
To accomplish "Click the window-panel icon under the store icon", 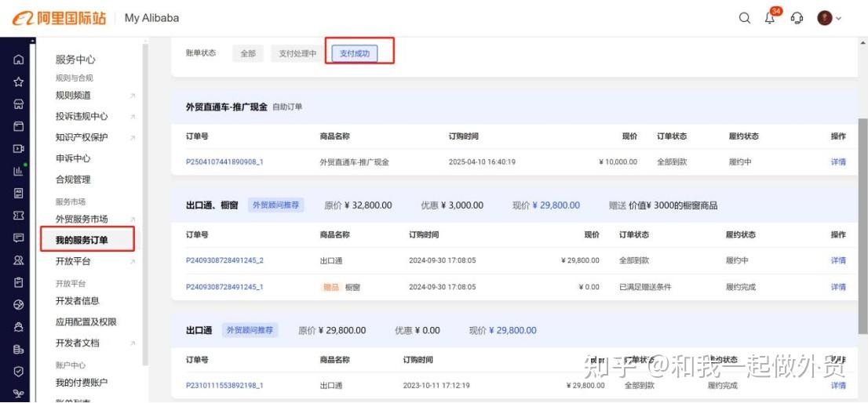I will pyautogui.click(x=18, y=126).
